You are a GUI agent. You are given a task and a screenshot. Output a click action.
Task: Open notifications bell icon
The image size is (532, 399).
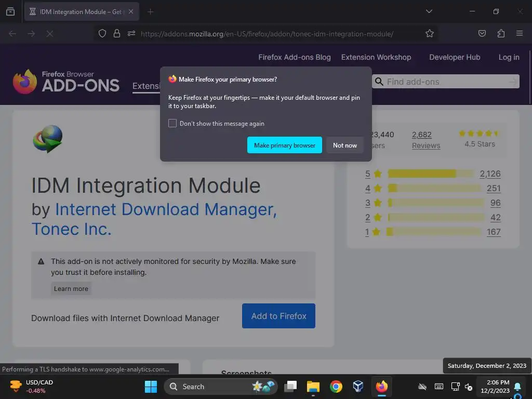(x=517, y=387)
